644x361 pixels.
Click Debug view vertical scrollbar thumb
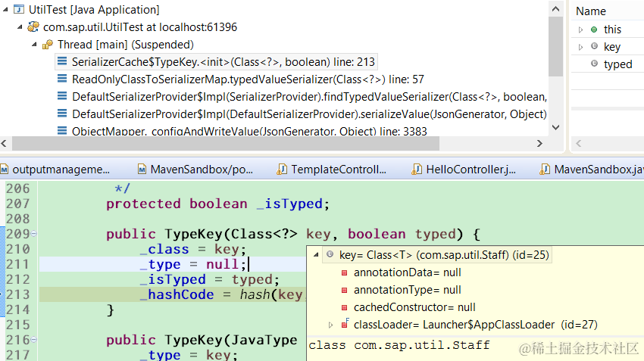tap(555, 46)
